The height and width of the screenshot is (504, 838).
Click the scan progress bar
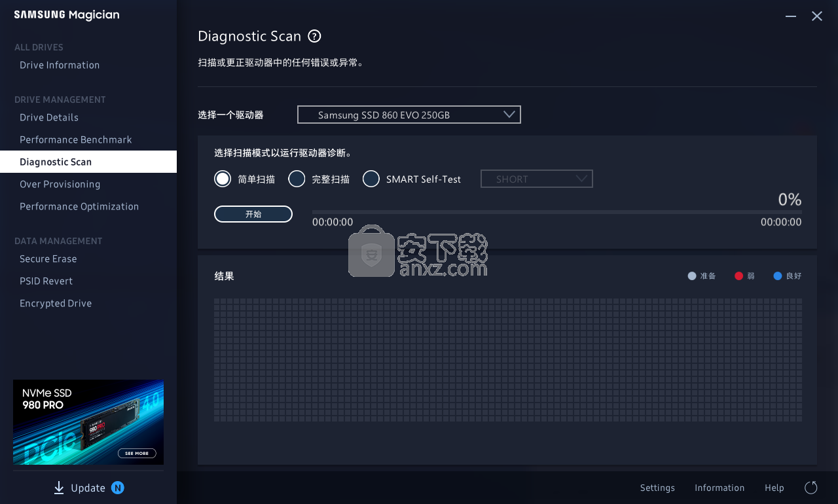point(556,212)
